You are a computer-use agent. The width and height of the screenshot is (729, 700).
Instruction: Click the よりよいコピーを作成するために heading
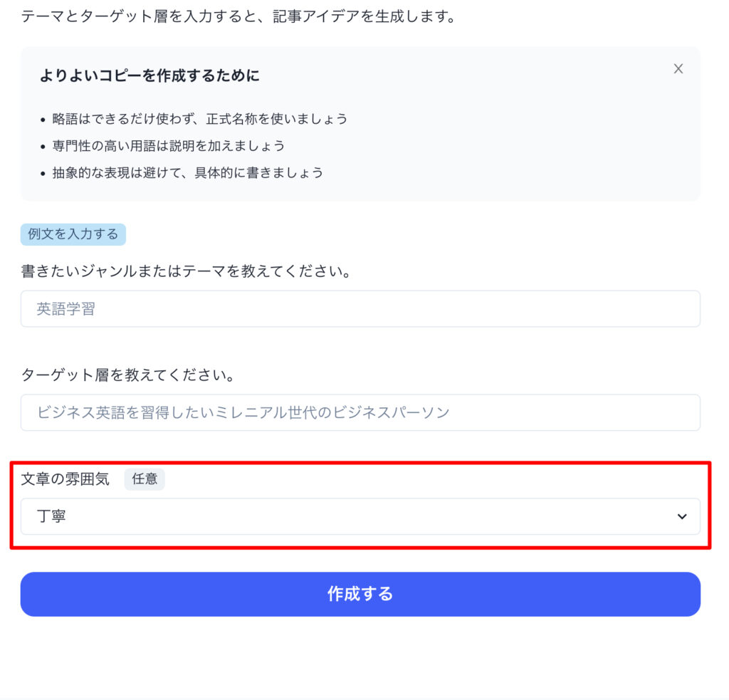[150, 75]
